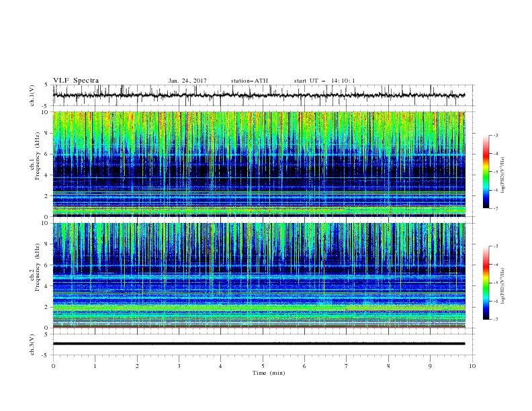Click the ch.2 PSD color scale bar
The image size is (532, 411).
[486, 283]
